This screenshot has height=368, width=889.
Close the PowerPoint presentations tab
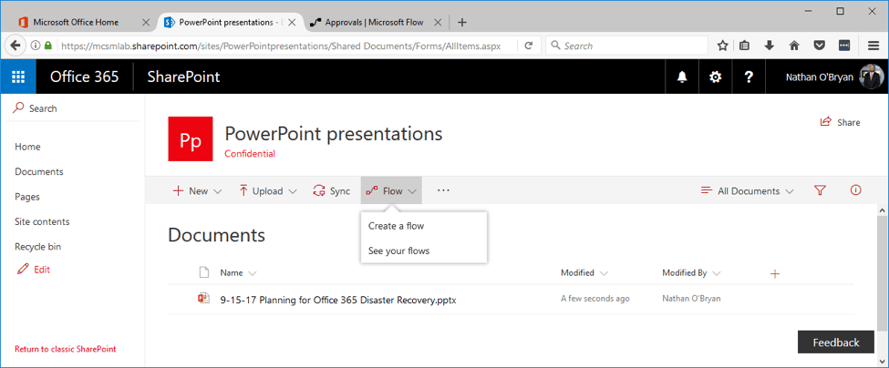(291, 23)
